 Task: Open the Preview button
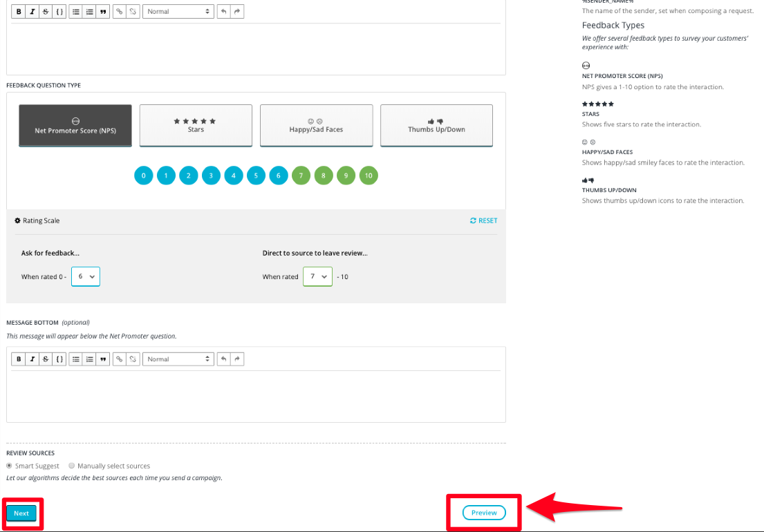pos(484,513)
